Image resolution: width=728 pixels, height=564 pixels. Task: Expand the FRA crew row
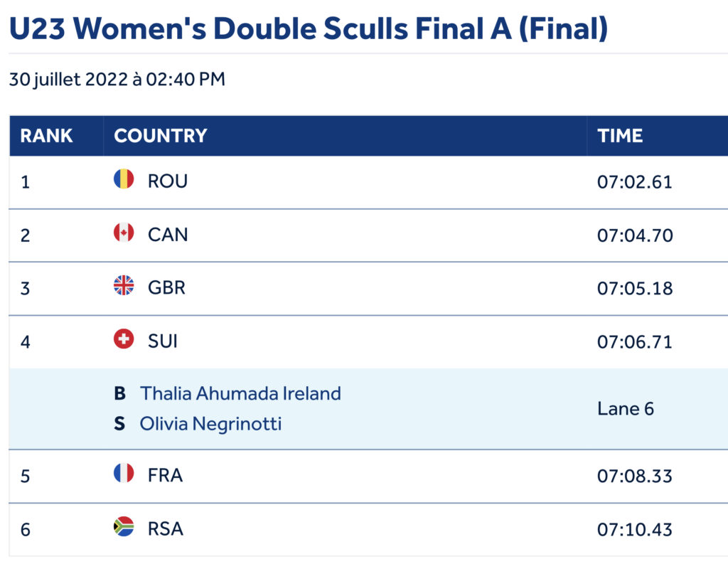click(x=165, y=475)
